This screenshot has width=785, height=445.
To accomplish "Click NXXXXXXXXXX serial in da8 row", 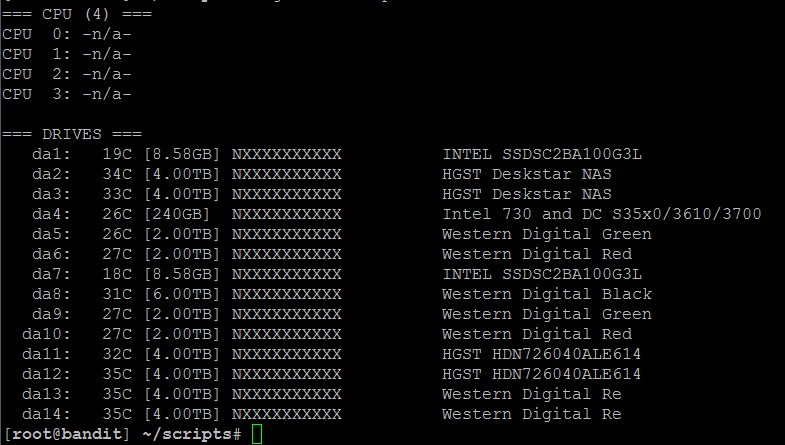I will pos(286,294).
